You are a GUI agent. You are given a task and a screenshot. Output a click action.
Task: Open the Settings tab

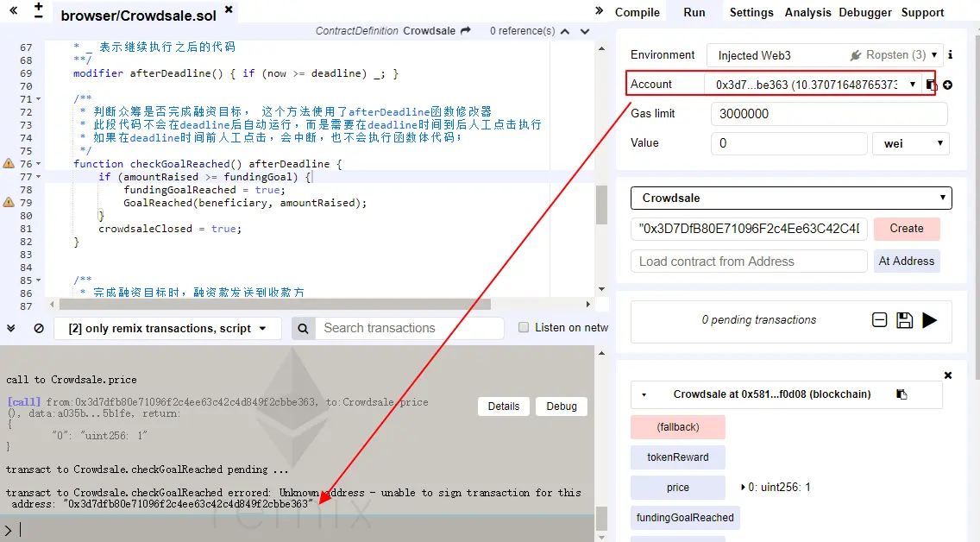pos(751,12)
